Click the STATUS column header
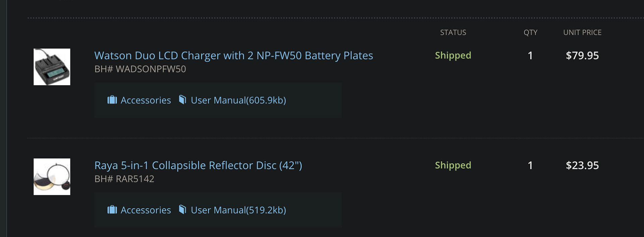This screenshot has height=237, width=644. click(x=453, y=33)
